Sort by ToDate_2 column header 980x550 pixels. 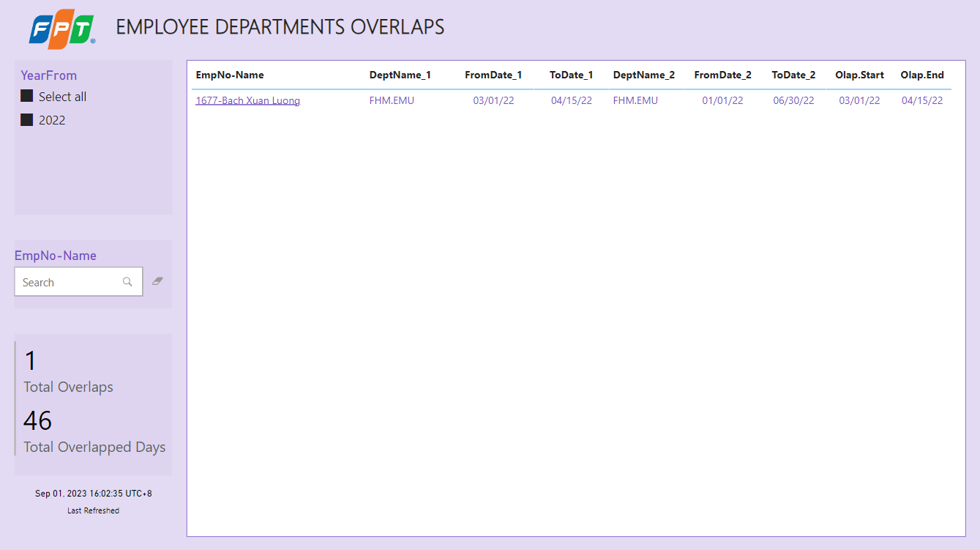tap(793, 75)
